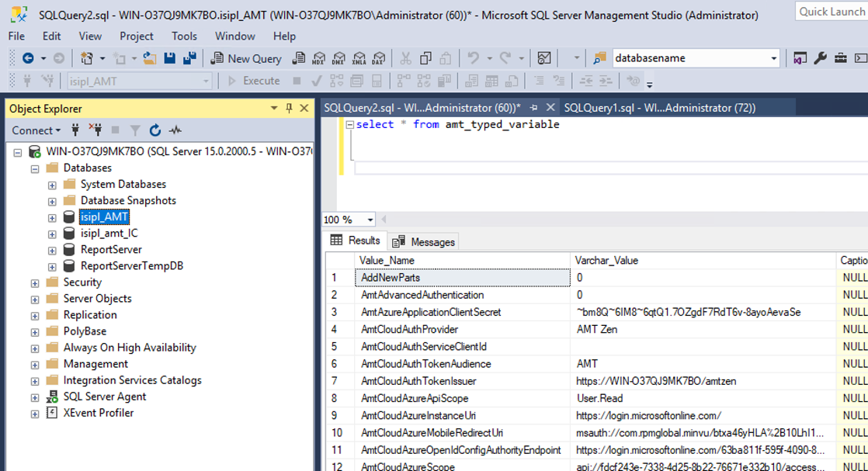The height and width of the screenshot is (471, 868).
Task: Open the Edit menu
Action: pos(51,36)
